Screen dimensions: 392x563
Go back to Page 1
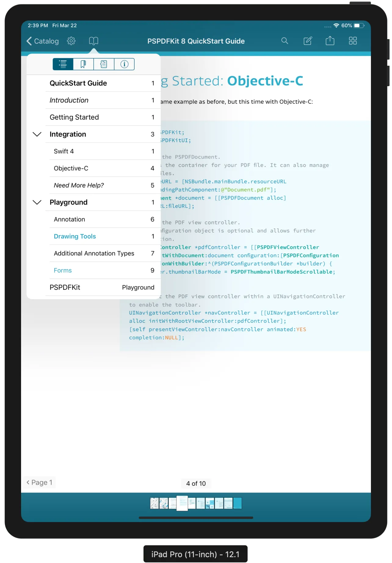[x=40, y=482]
